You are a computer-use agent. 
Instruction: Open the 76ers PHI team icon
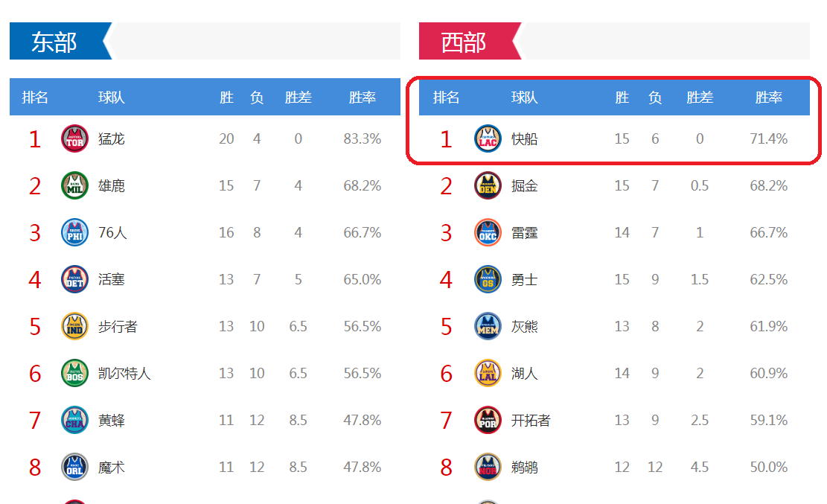coord(74,233)
